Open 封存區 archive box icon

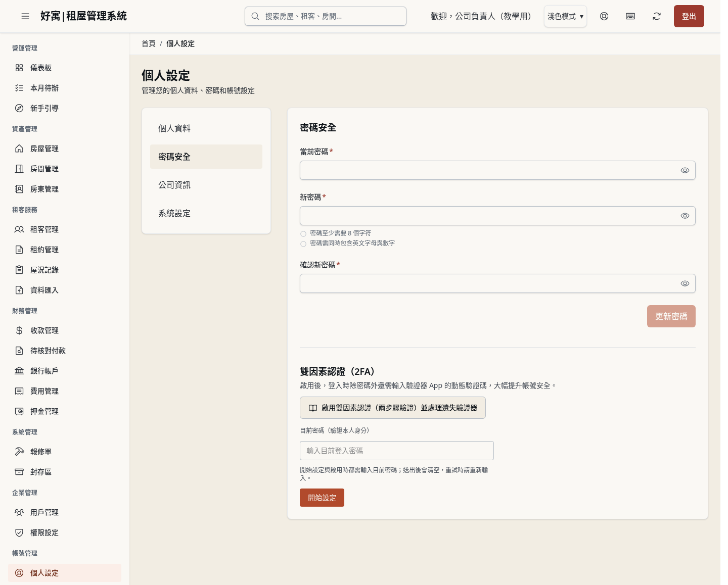tap(19, 472)
